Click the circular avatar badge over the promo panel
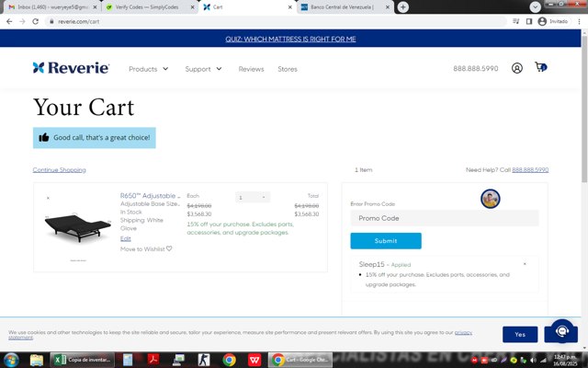Screen dimensions: 588x368 (x=490, y=199)
